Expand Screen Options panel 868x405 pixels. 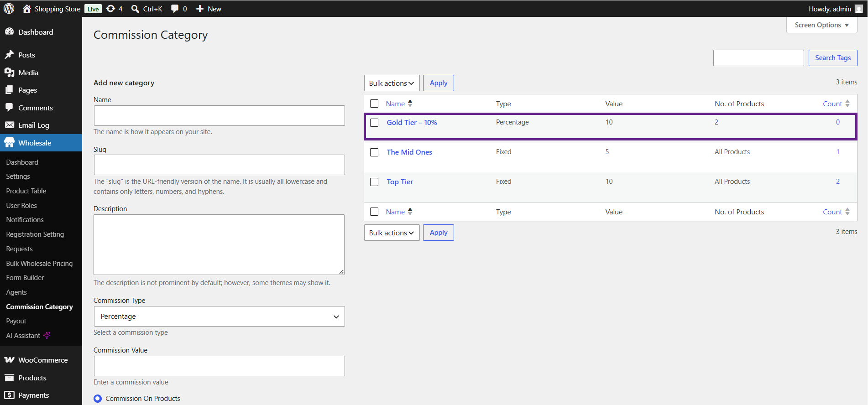click(x=821, y=25)
